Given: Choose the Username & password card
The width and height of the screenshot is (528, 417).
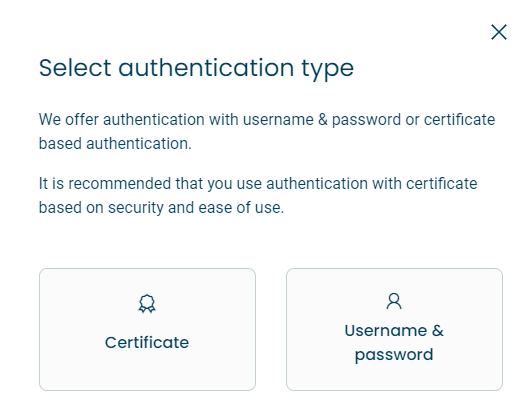Looking at the screenshot, I should point(394,329).
